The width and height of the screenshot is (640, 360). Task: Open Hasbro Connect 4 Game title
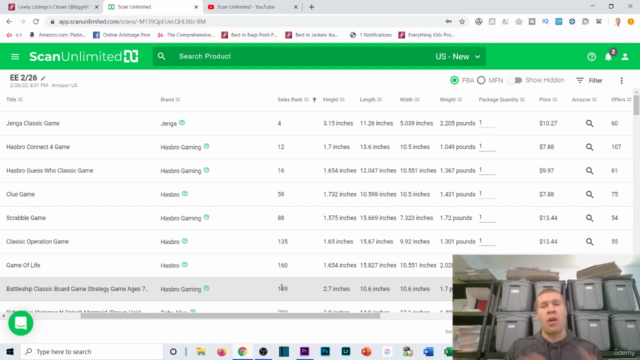pyautogui.click(x=38, y=147)
